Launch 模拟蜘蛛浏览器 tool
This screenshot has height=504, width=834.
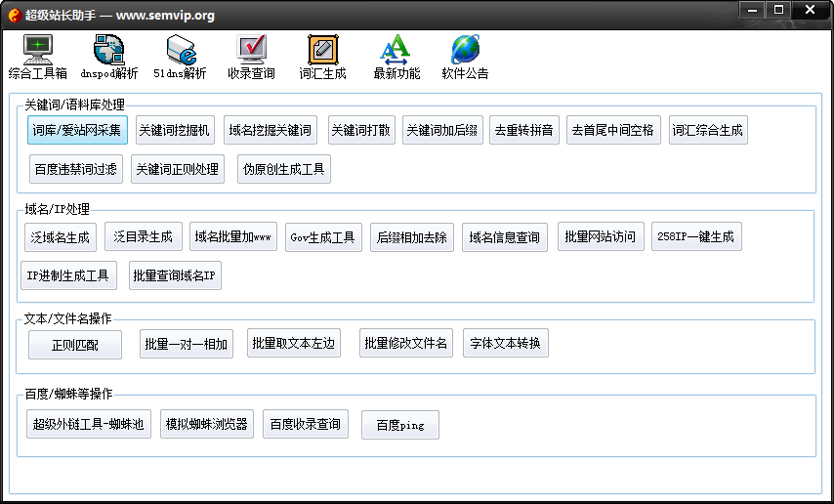pos(207,424)
